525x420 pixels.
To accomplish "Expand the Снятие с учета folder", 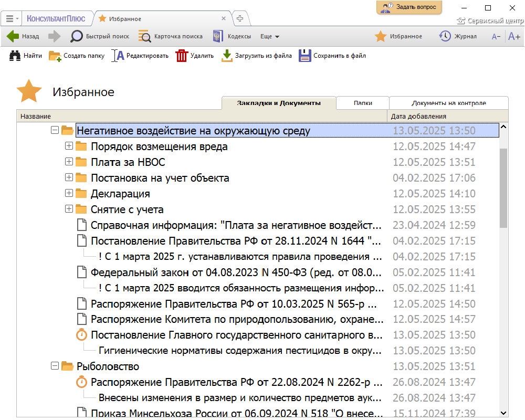I will [x=69, y=208].
